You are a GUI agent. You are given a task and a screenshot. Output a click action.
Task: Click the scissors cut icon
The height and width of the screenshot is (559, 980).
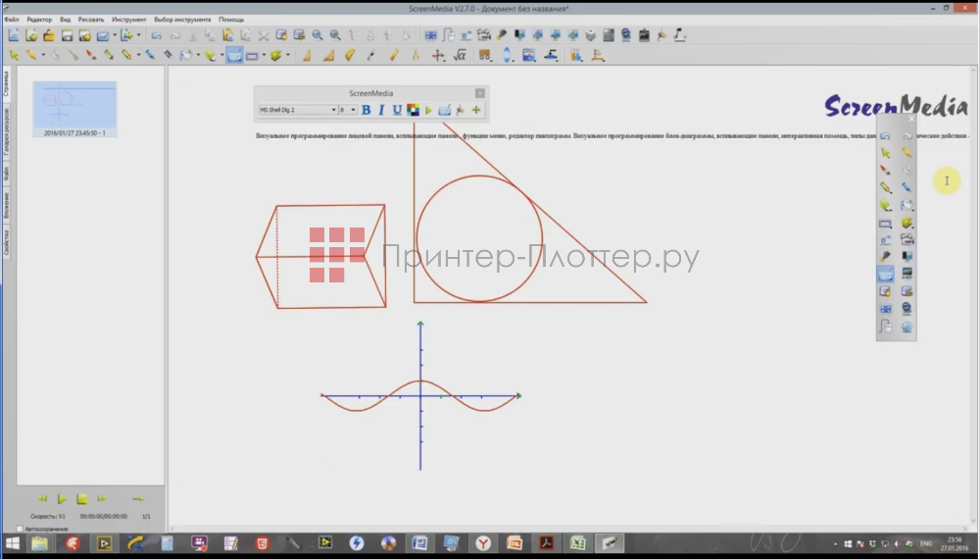coord(264,35)
